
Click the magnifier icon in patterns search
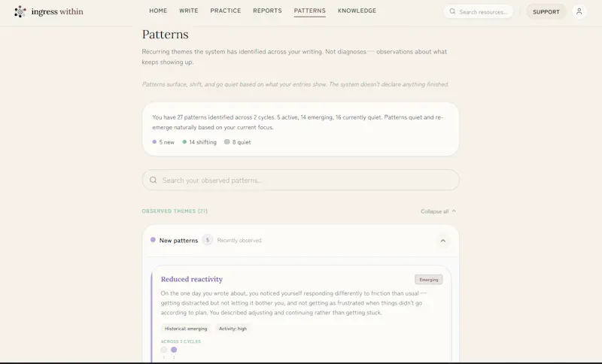[154, 180]
